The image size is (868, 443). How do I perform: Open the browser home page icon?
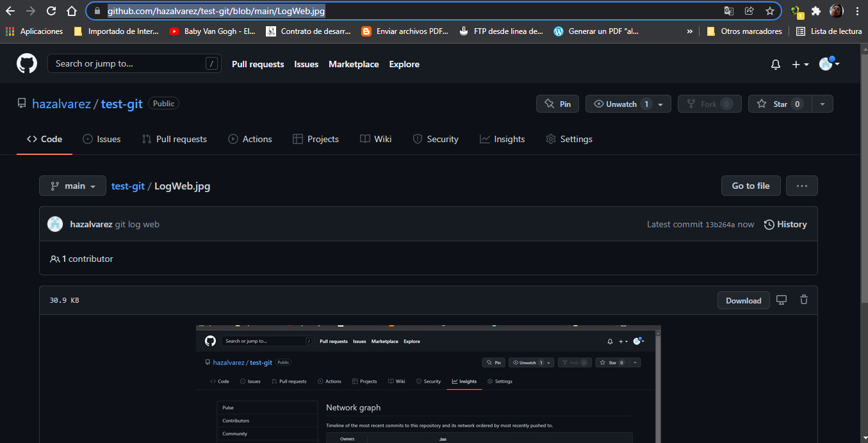point(72,11)
